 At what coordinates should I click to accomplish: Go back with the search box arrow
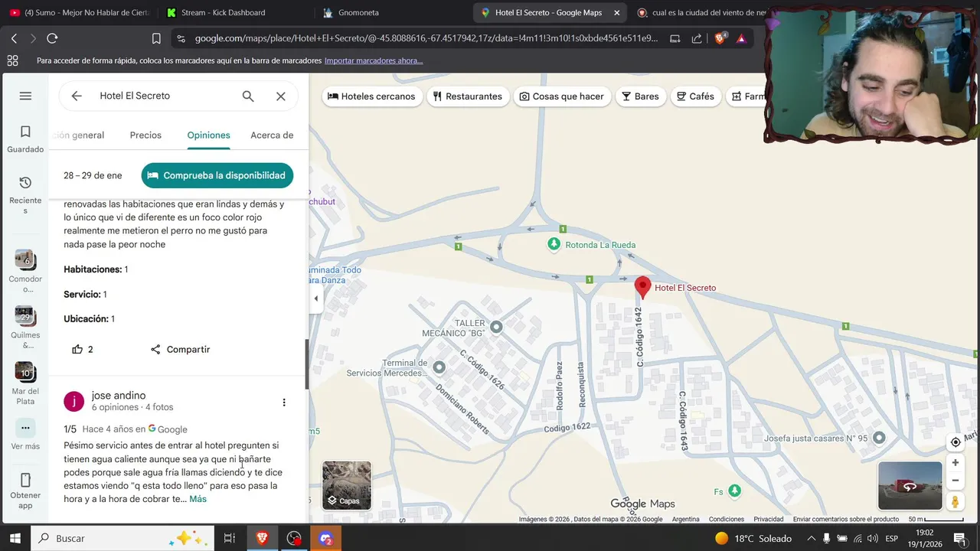coord(77,96)
